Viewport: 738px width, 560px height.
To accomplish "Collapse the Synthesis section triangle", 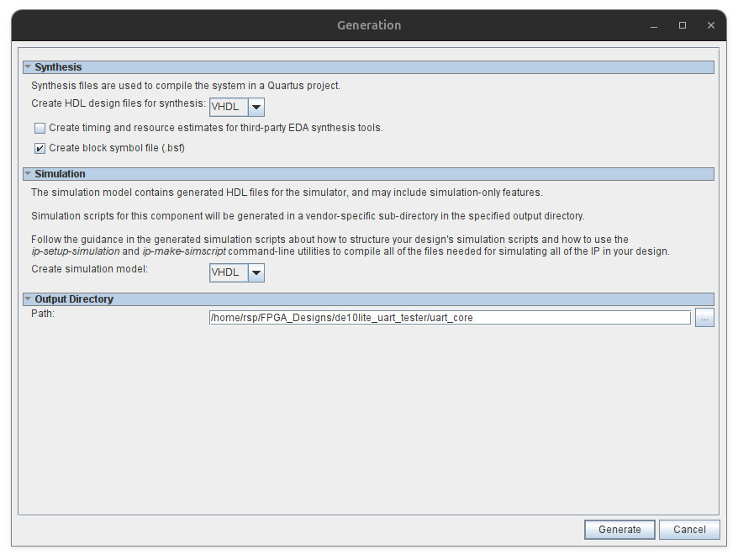I will click(28, 67).
